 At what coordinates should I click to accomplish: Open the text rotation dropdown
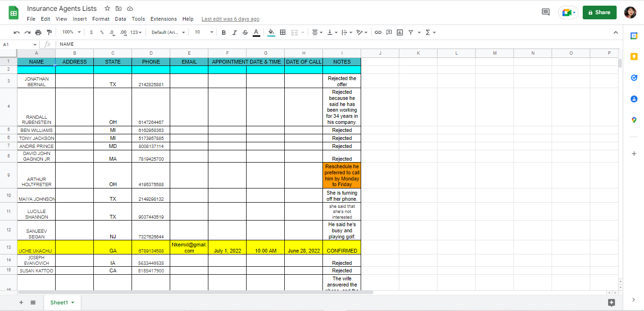pos(362,33)
